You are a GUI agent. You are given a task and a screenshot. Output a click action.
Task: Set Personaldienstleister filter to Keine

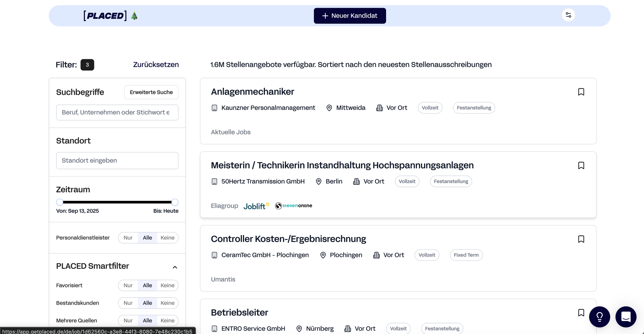167,238
